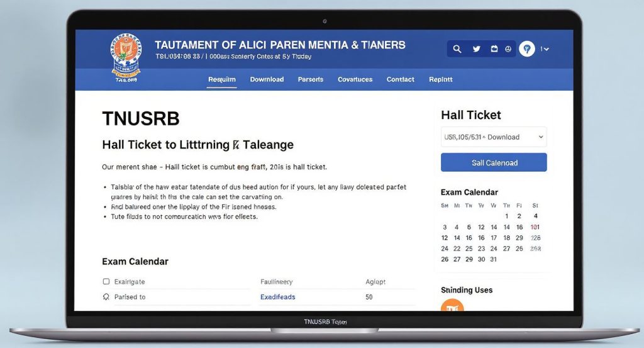Click the value 50 in the Aglopt column
The height and width of the screenshot is (348, 644).
(369, 296)
